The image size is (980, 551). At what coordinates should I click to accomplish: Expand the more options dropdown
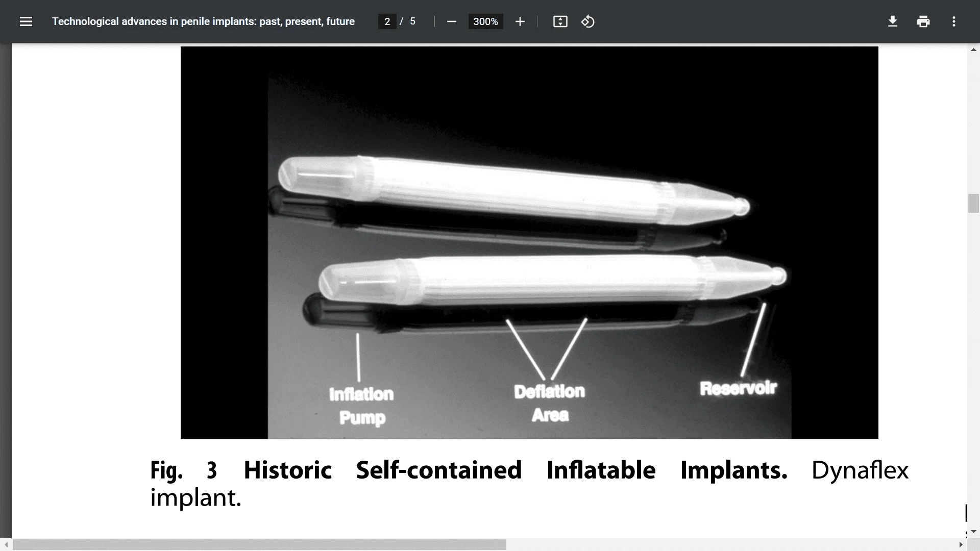(953, 21)
